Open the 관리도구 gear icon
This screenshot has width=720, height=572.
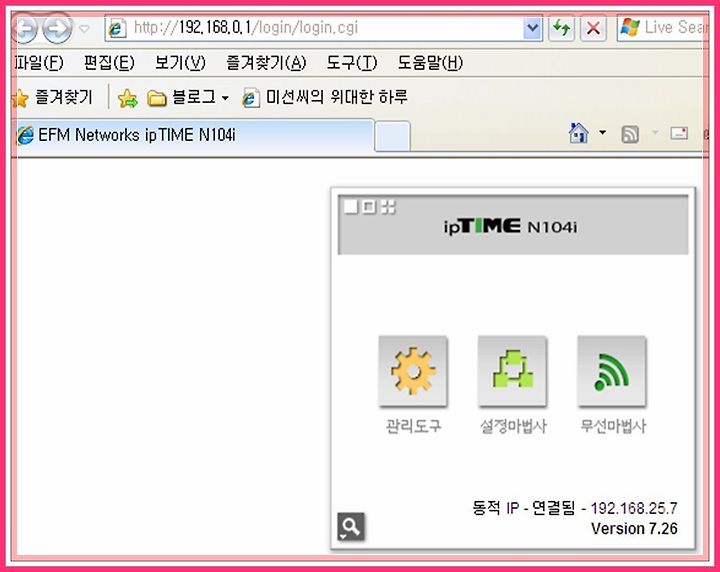tap(413, 371)
